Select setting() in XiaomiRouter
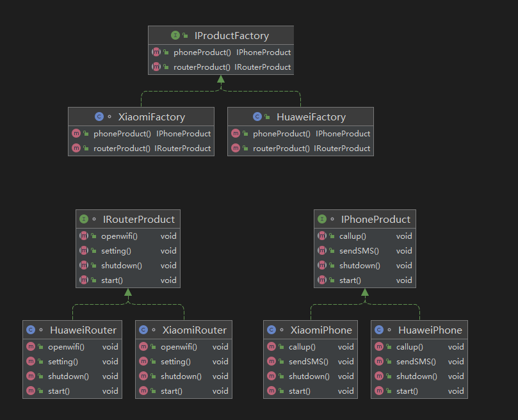This screenshot has width=518, height=420. point(184,362)
